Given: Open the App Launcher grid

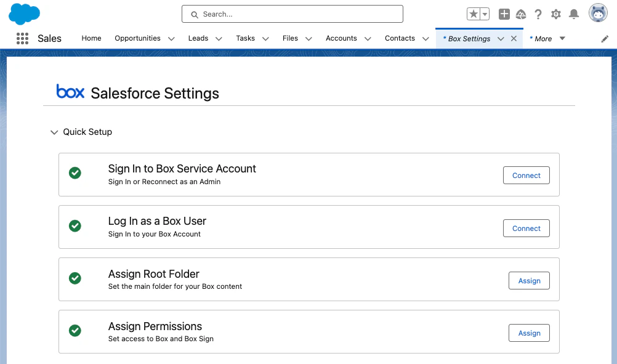Looking at the screenshot, I should click(23, 38).
